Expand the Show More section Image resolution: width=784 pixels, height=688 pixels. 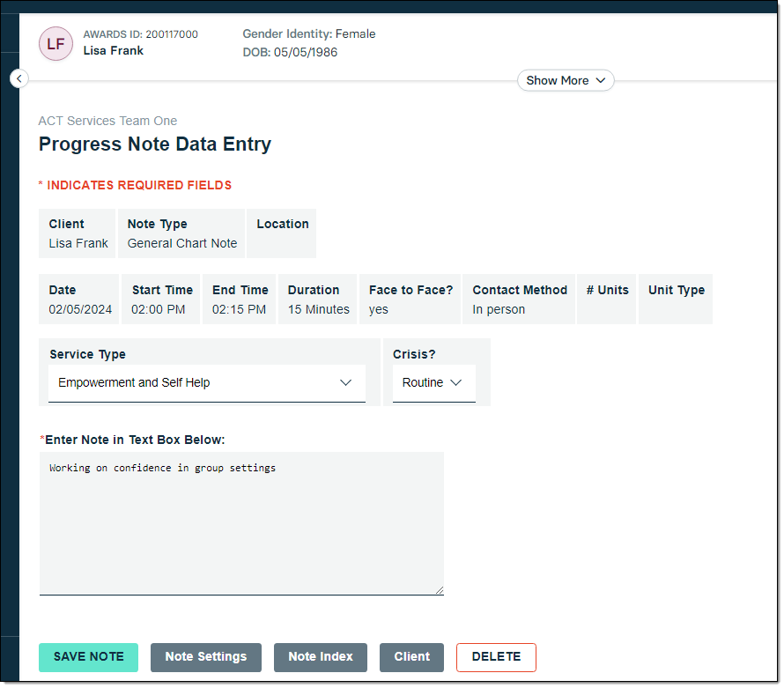565,80
